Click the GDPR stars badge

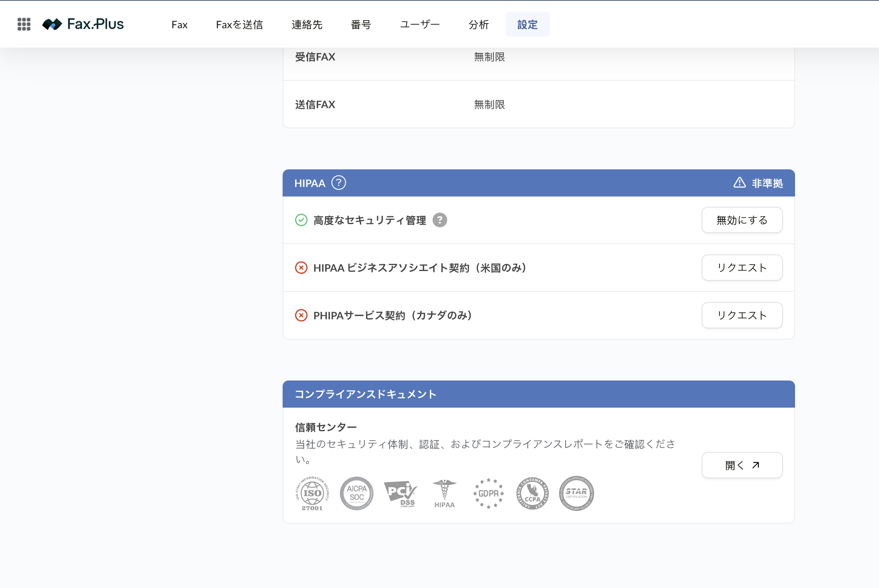click(x=488, y=493)
